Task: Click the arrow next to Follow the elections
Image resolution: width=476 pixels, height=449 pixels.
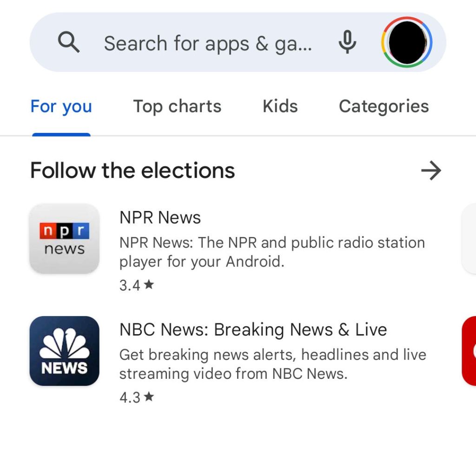Action: point(431,171)
